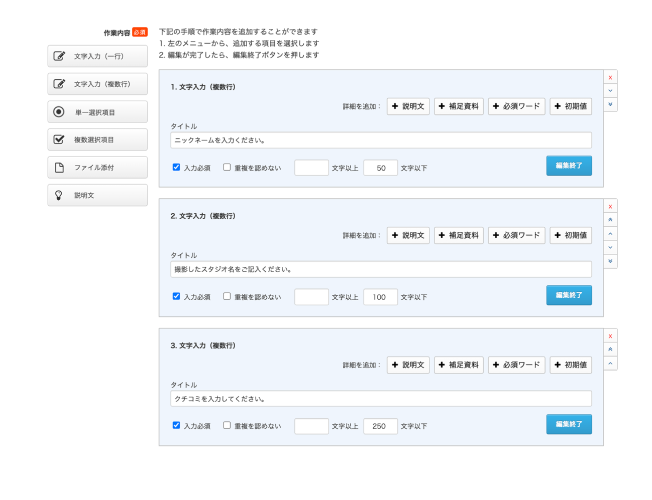Click the title field containing ニックネーム text
652x500 pixels.
(380, 140)
